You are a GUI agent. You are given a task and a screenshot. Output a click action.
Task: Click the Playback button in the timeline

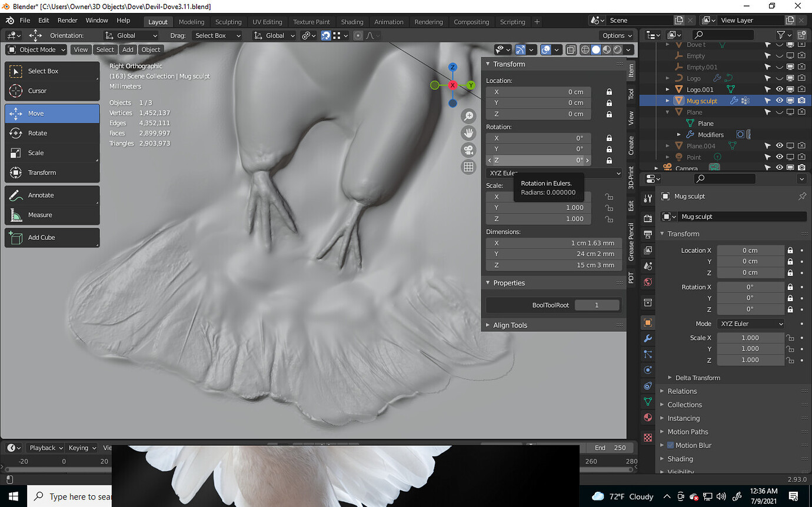(45, 448)
